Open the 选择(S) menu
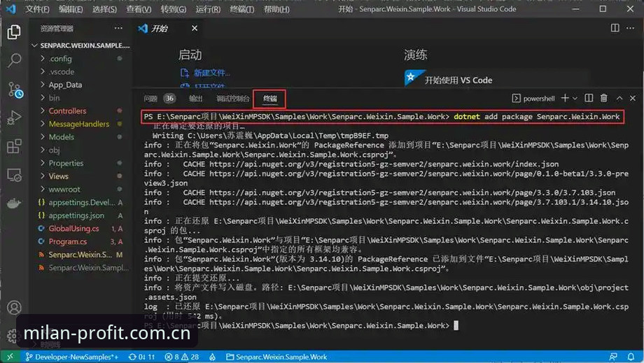The width and height of the screenshot is (644, 363). tap(104, 9)
